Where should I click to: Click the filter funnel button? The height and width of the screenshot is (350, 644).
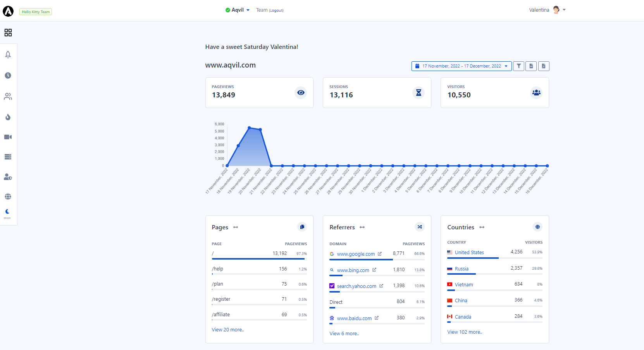coord(518,66)
